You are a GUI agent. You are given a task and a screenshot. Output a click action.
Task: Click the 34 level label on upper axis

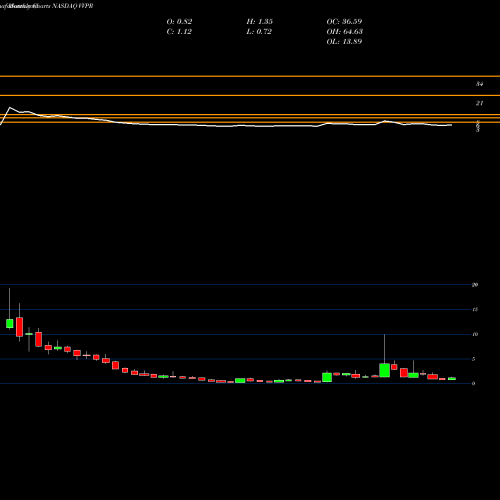coord(479,84)
